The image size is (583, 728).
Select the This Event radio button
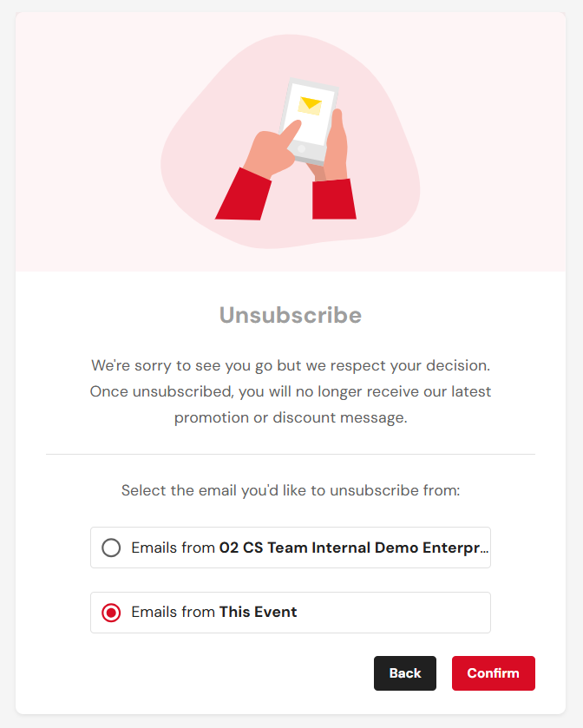tap(111, 613)
